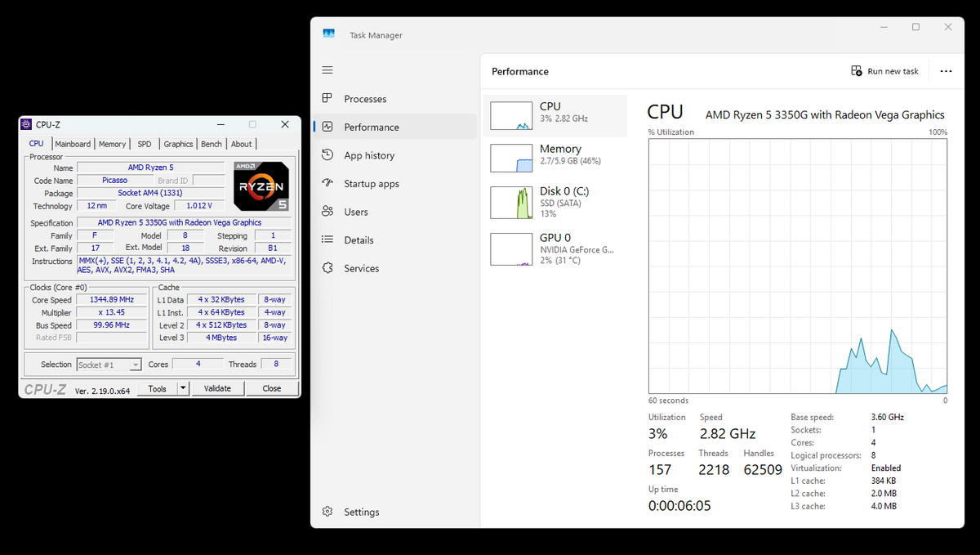
Task: Click the CPU utilization graph in Task Manager
Action: 798,266
